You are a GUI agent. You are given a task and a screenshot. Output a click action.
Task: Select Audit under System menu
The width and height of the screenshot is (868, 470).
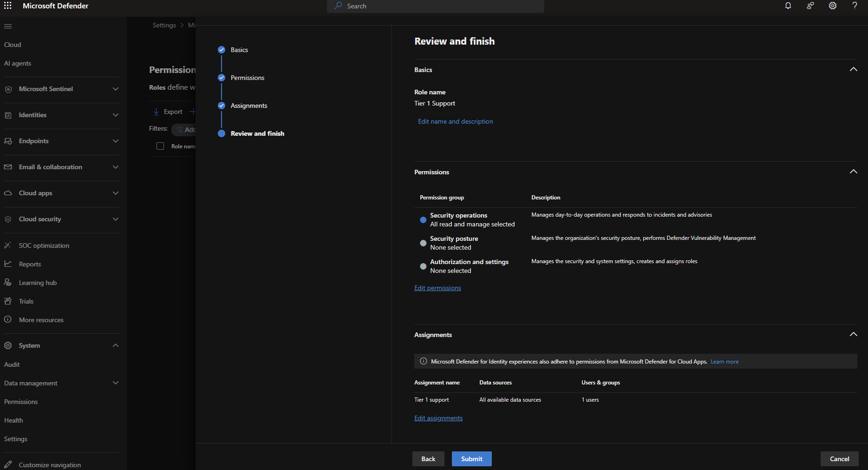12,364
